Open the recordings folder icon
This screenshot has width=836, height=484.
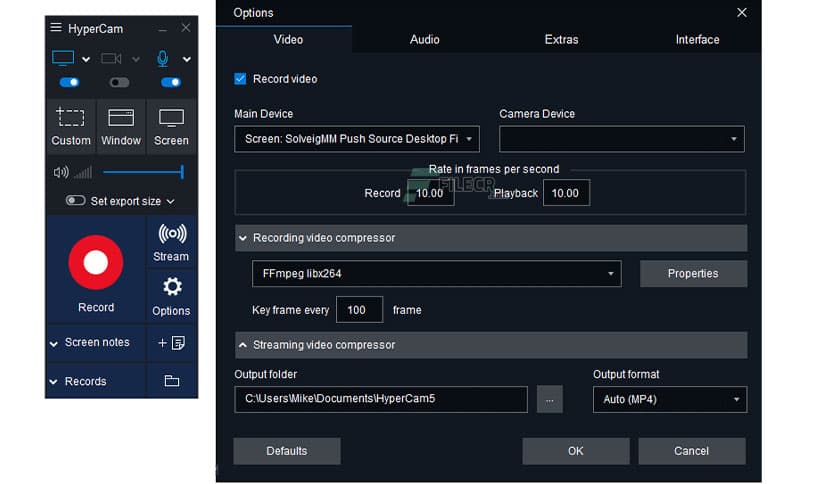(x=171, y=381)
